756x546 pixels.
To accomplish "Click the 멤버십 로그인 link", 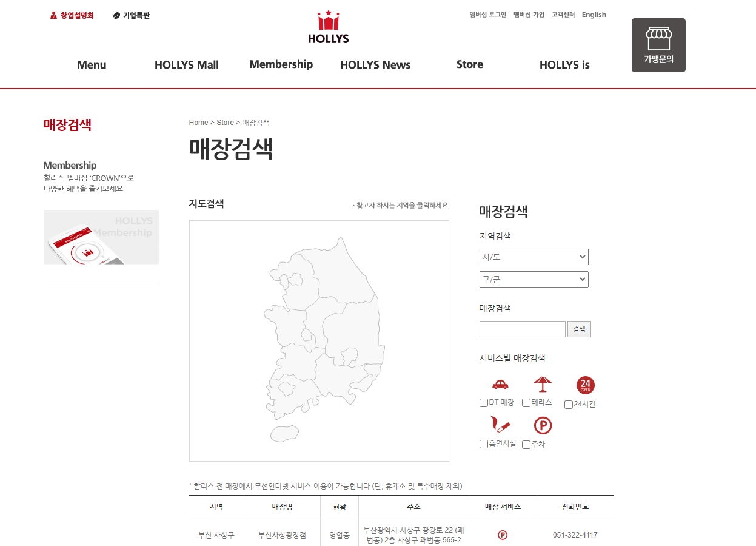I will [488, 15].
